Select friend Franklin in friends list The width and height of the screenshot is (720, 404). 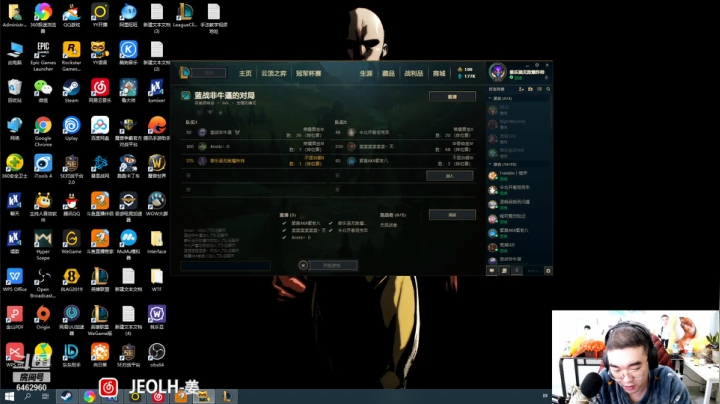coord(519,175)
